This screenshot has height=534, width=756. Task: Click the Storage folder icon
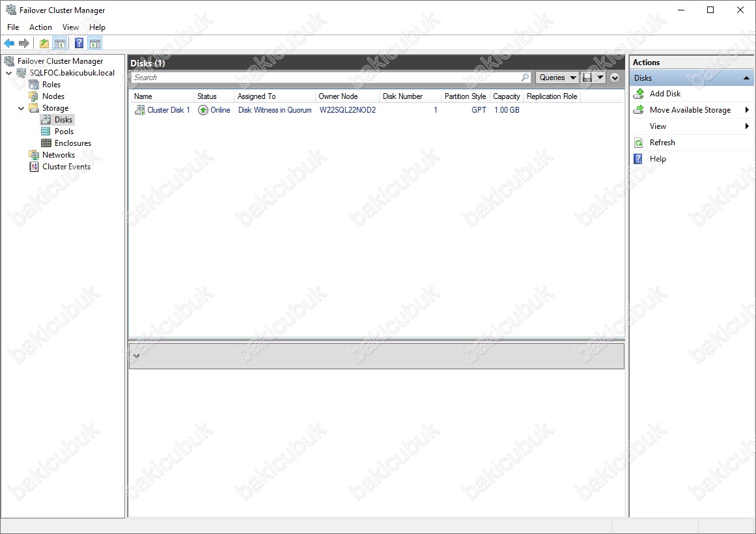(34, 107)
